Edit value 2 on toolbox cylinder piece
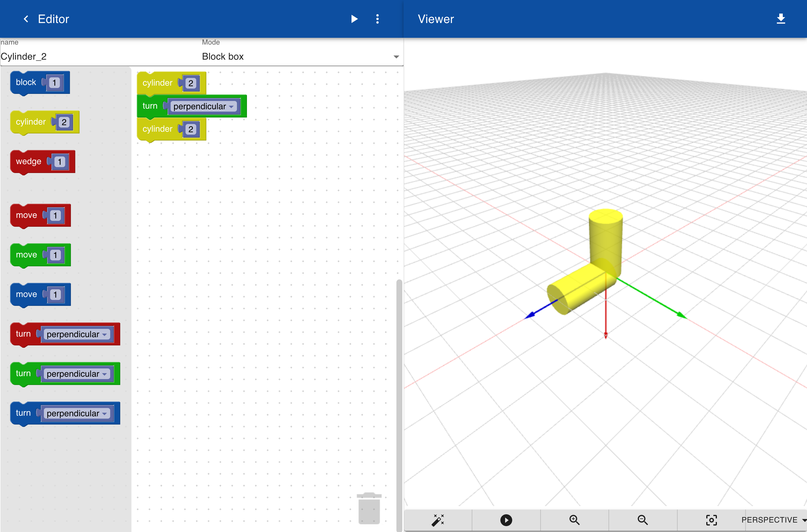The image size is (807, 532). click(64, 123)
